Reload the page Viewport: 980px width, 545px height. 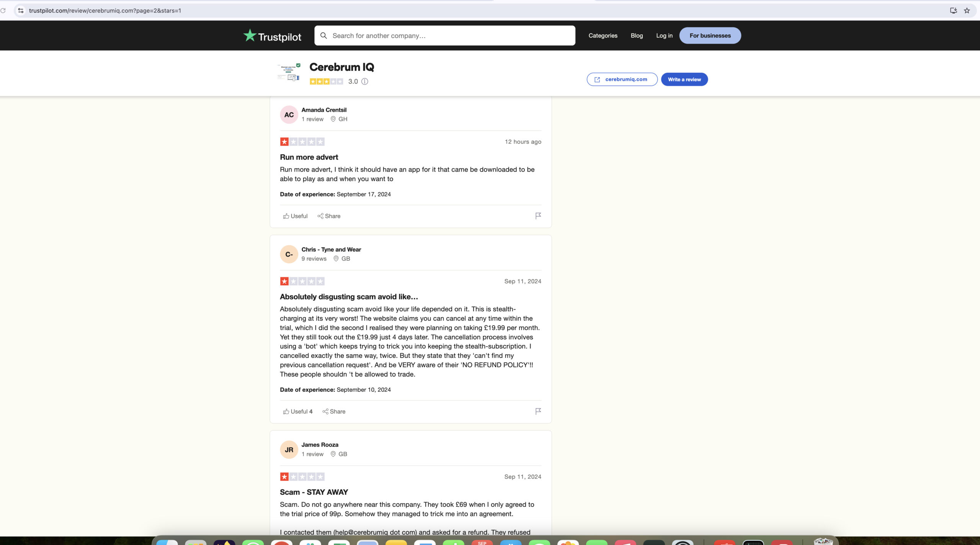click(x=3, y=11)
